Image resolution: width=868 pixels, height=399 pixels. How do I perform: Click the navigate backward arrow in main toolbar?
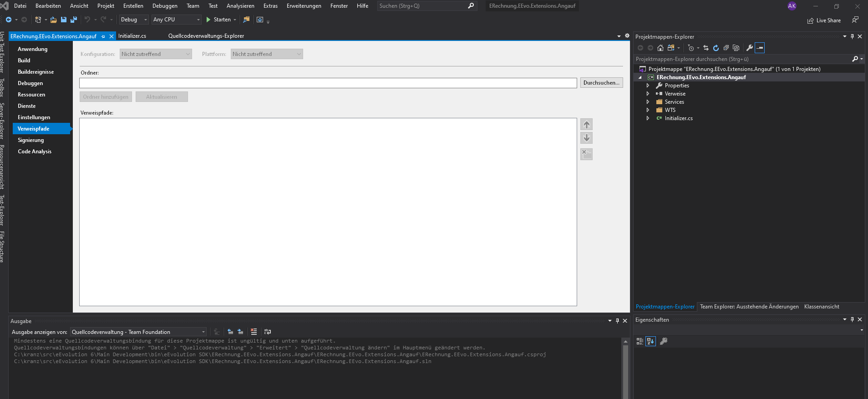tap(9, 20)
